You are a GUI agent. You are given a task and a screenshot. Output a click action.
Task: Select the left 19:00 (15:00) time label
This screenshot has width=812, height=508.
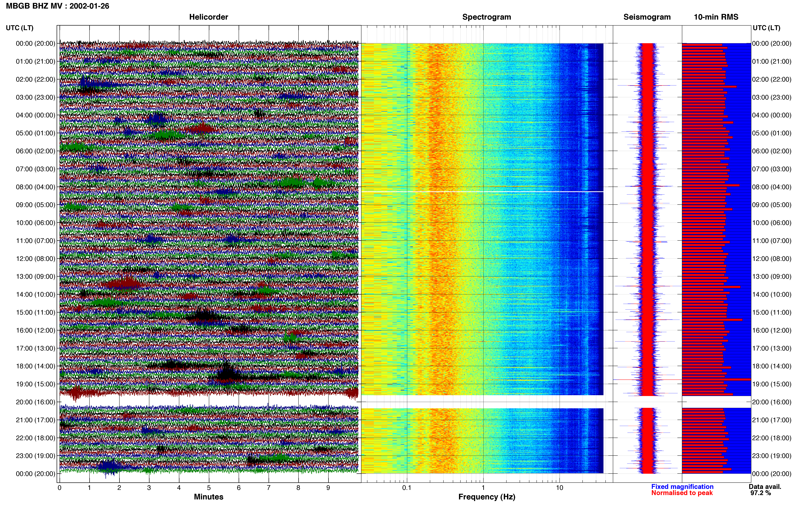36,384
